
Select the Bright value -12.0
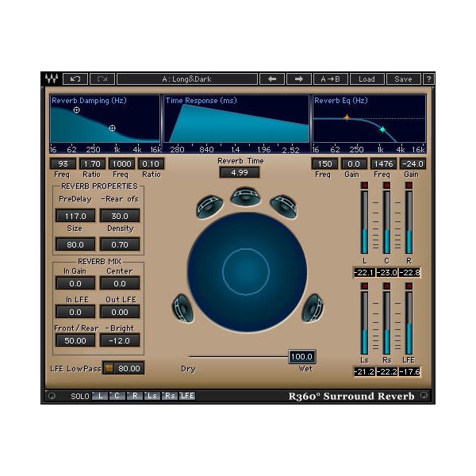click(120, 340)
